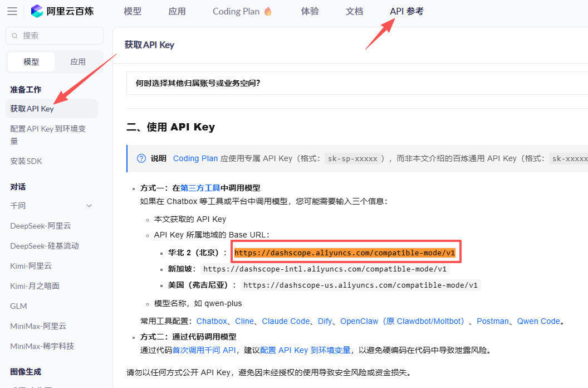The height and width of the screenshot is (388, 588).
Task: Open the hamburger menu icon
Action: 12,11
